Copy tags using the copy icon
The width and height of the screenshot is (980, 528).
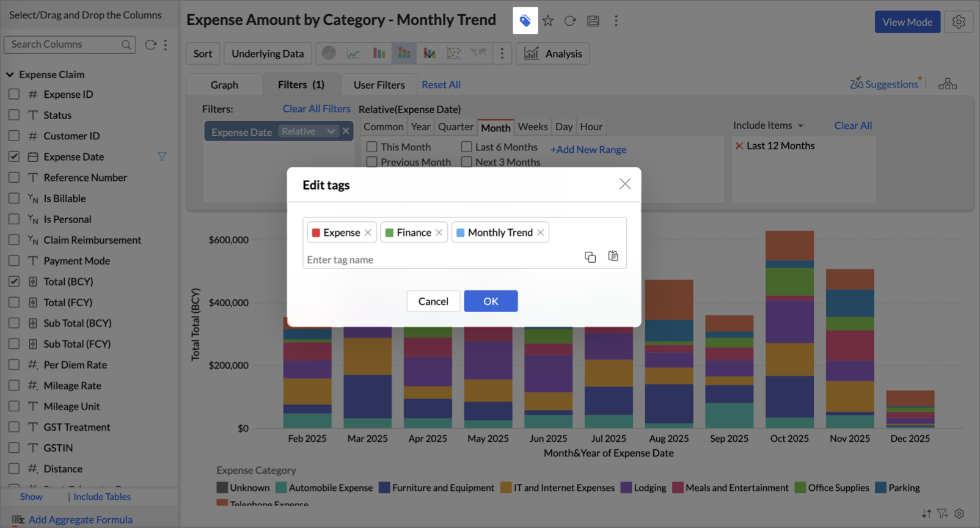(590, 257)
